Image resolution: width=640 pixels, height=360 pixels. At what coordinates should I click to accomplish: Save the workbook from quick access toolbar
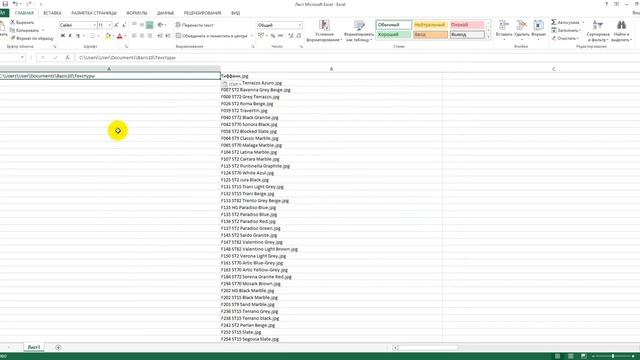point(5,4)
